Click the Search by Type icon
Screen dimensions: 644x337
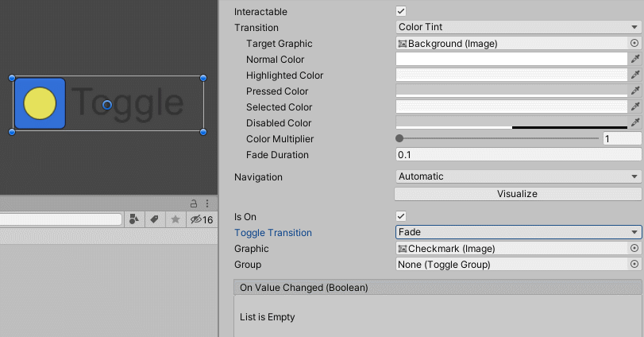point(134,219)
